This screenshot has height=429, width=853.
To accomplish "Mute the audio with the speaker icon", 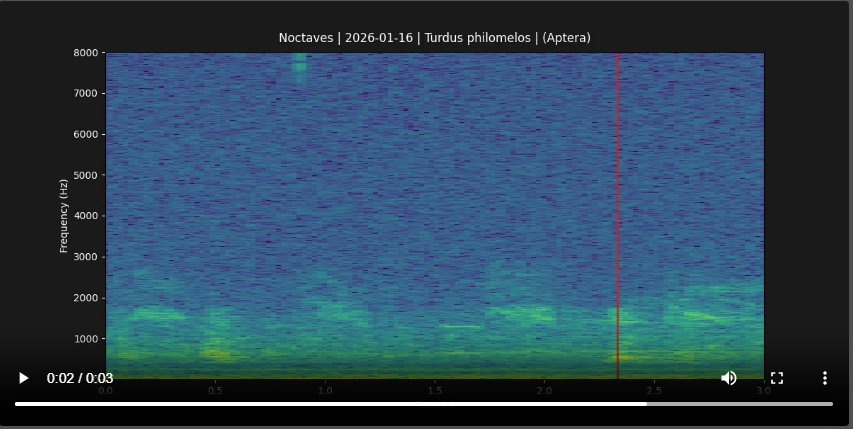I will (x=728, y=378).
